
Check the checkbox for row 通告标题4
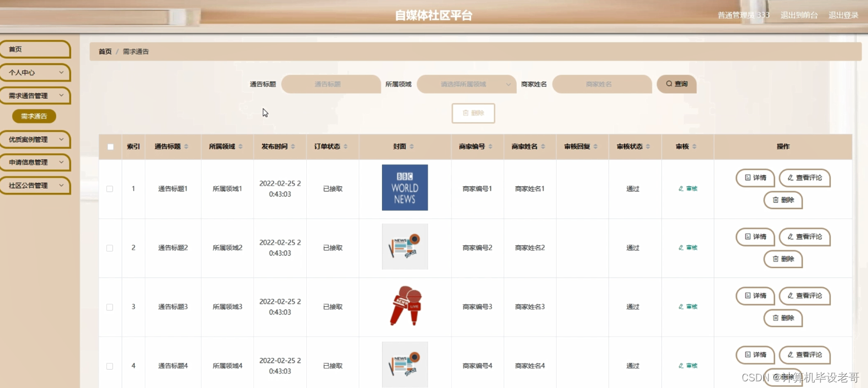[x=110, y=366]
